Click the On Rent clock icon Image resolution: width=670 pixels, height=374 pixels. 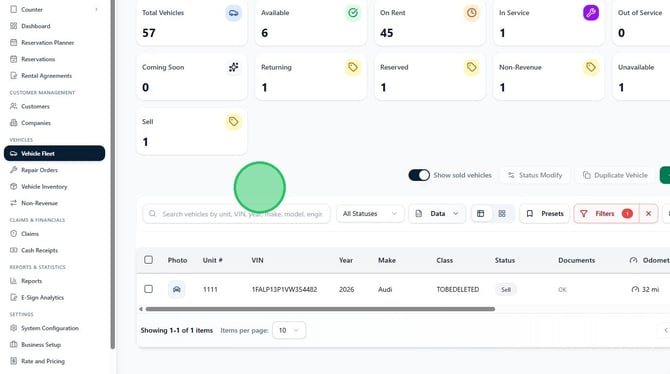click(x=472, y=13)
